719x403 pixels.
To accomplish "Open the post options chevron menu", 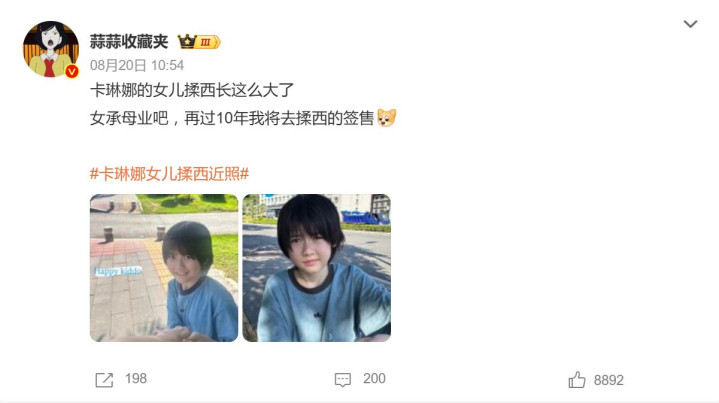I will click(690, 24).
